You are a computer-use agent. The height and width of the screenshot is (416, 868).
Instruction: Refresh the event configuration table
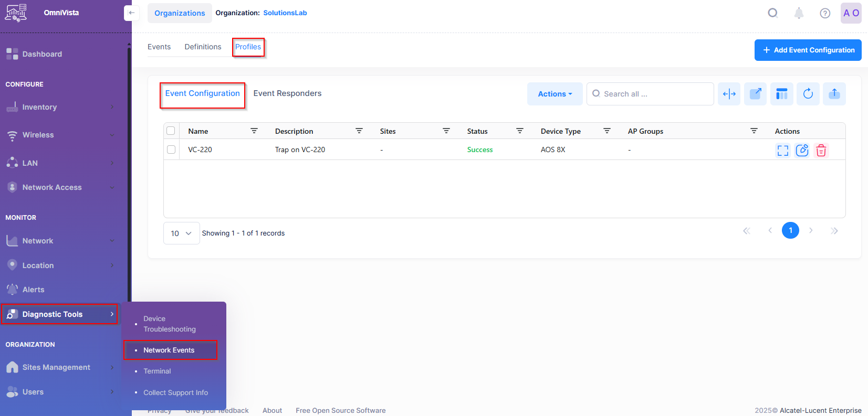[x=808, y=94]
